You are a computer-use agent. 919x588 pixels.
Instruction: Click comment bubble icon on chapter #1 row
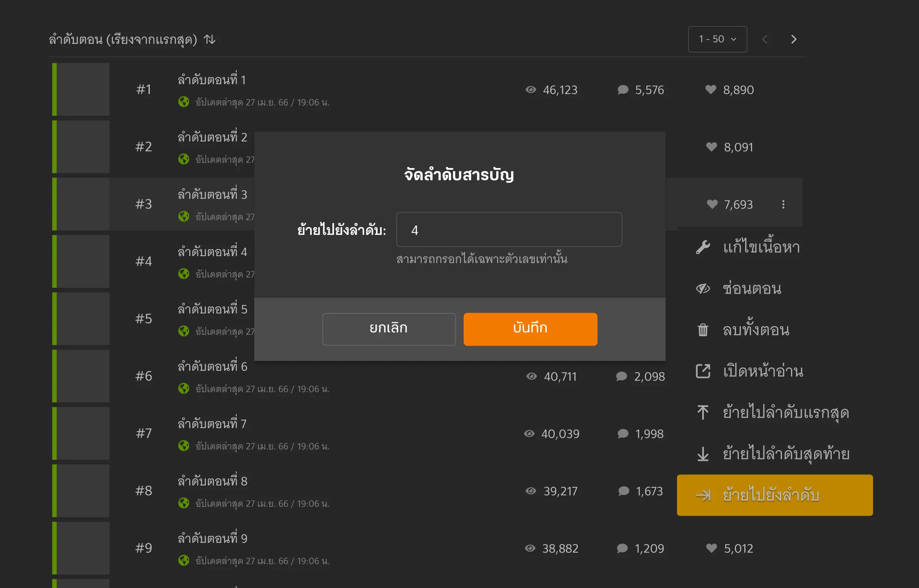623,90
